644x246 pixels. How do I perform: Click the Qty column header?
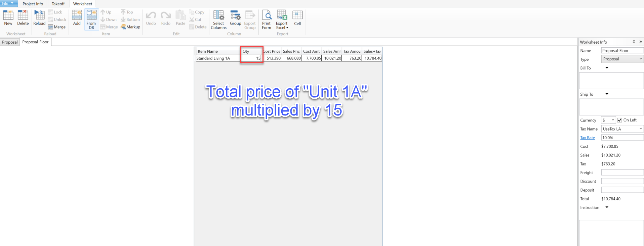[x=251, y=51]
